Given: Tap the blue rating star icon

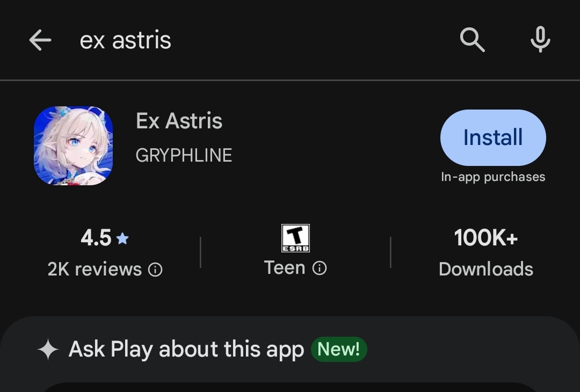Looking at the screenshot, I should [122, 238].
